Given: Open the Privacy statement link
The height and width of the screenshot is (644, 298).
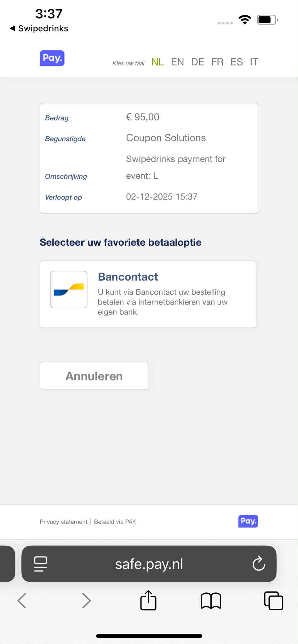Looking at the screenshot, I should [63, 522].
